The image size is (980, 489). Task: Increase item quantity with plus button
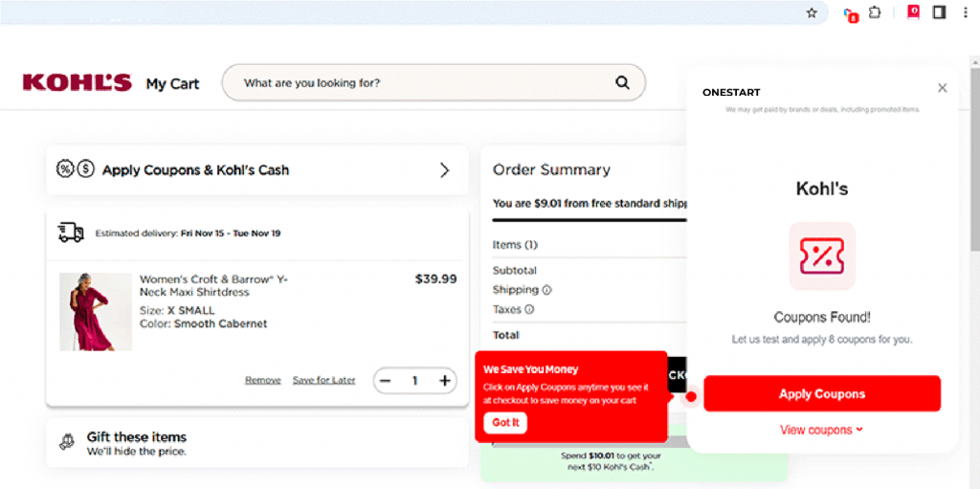444,381
